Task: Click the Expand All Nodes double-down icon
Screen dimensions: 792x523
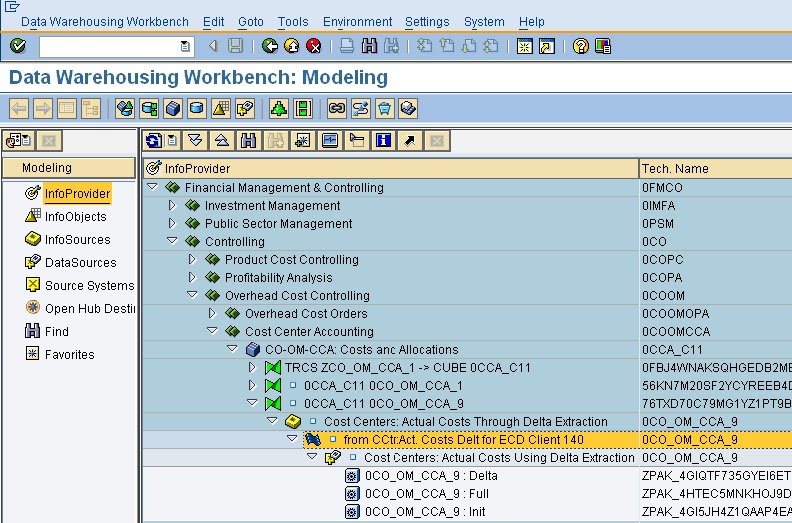Action: [x=195, y=140]
